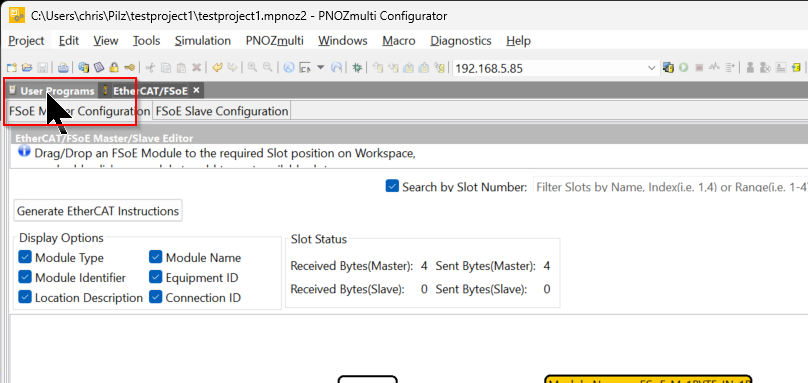
Task: Click the user-with-cross icon
Action: click(x=765, y=68)
